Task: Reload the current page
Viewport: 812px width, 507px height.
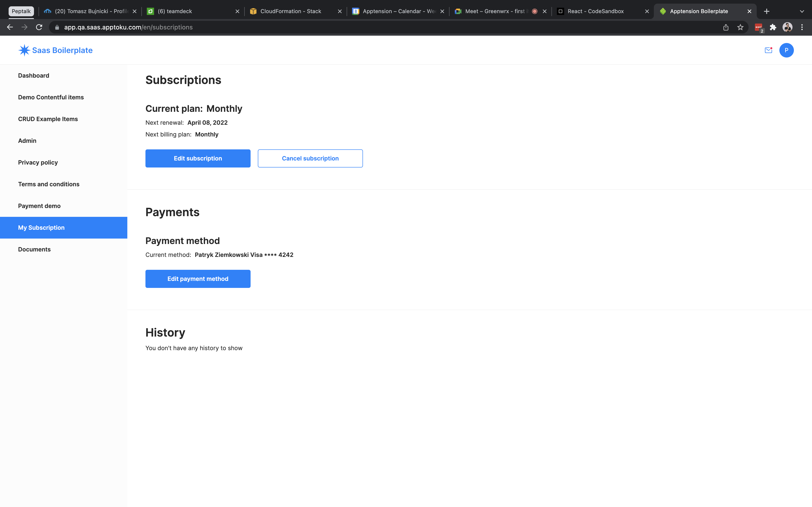Action: (39, 27)
